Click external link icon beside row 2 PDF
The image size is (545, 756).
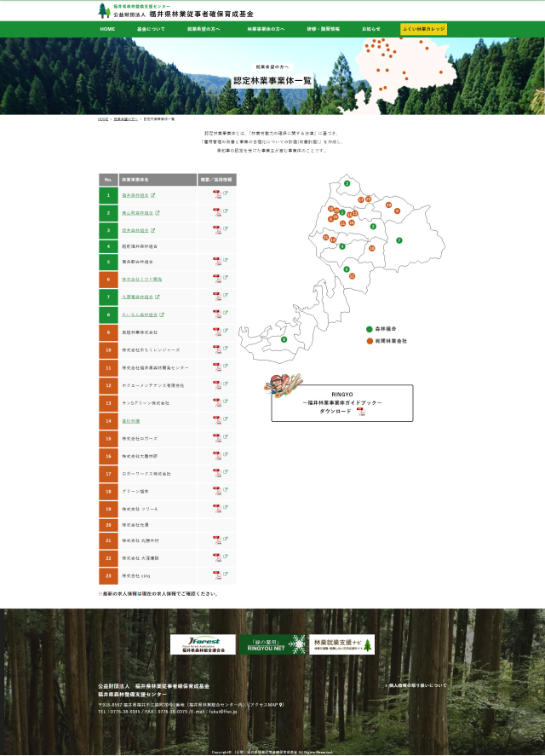click(226, 212)
